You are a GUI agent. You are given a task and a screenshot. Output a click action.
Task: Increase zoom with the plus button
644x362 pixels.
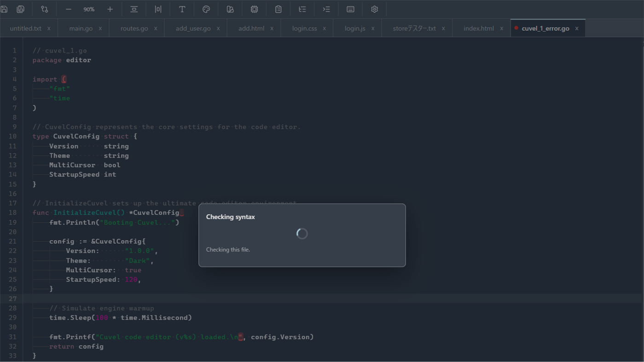click(110, 9)
